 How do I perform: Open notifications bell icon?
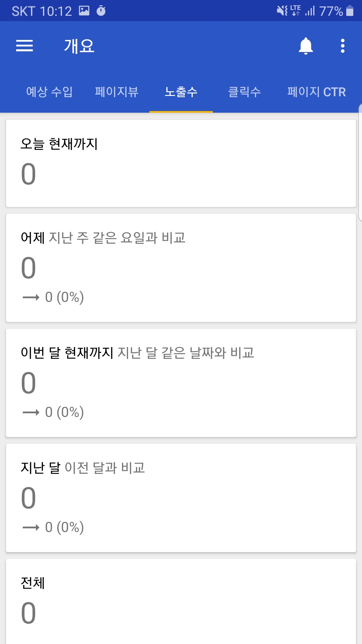tap(306, 46)
